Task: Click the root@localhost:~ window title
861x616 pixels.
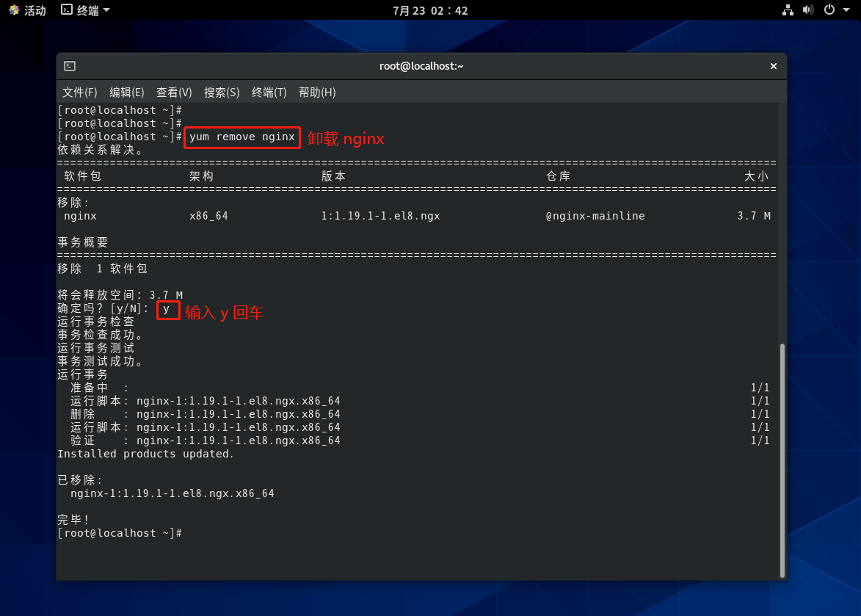Action: [421, 66]
